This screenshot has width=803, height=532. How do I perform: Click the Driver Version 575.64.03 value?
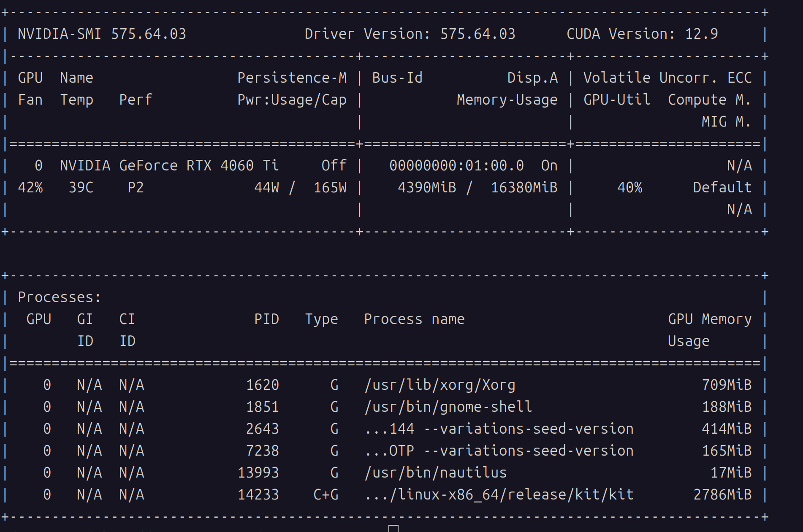coord(477,34)
